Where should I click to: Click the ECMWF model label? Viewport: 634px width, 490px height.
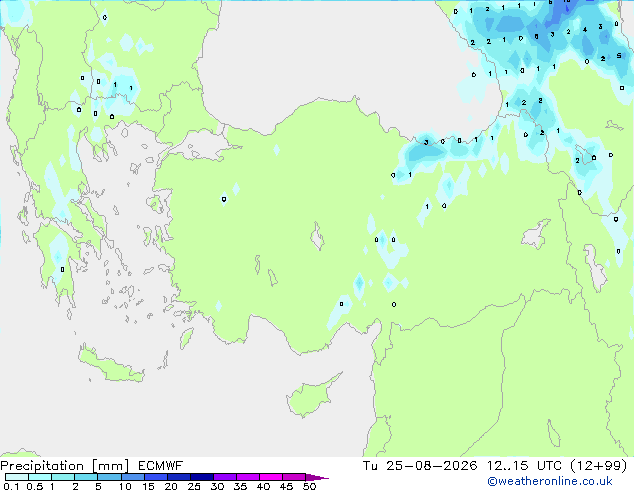[x=160, y=466]
